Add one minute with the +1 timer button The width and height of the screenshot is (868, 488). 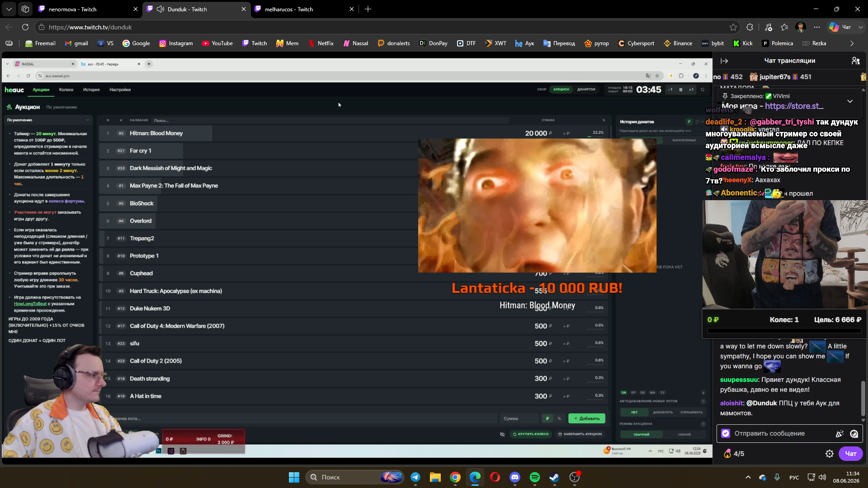tap(691, 89)
